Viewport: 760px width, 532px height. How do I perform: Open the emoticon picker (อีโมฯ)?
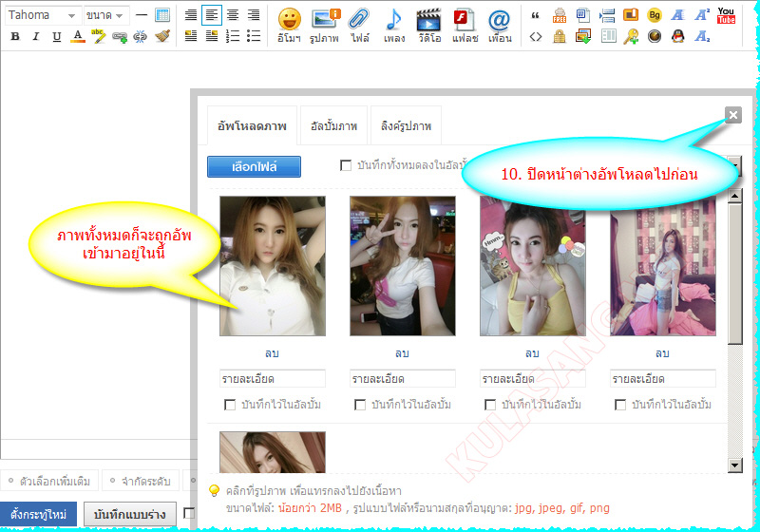[290, 26]
